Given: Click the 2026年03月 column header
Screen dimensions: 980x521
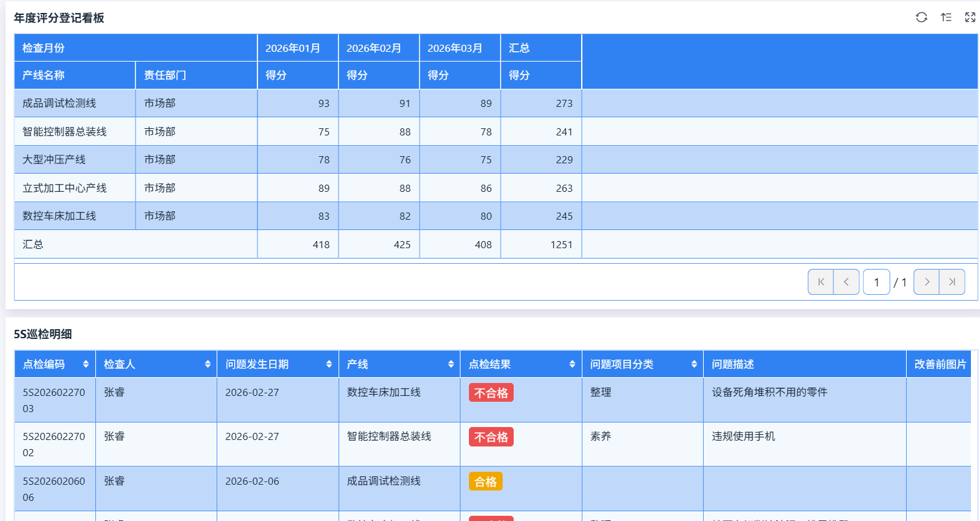Looking at the screenshot, I should 460,48.
